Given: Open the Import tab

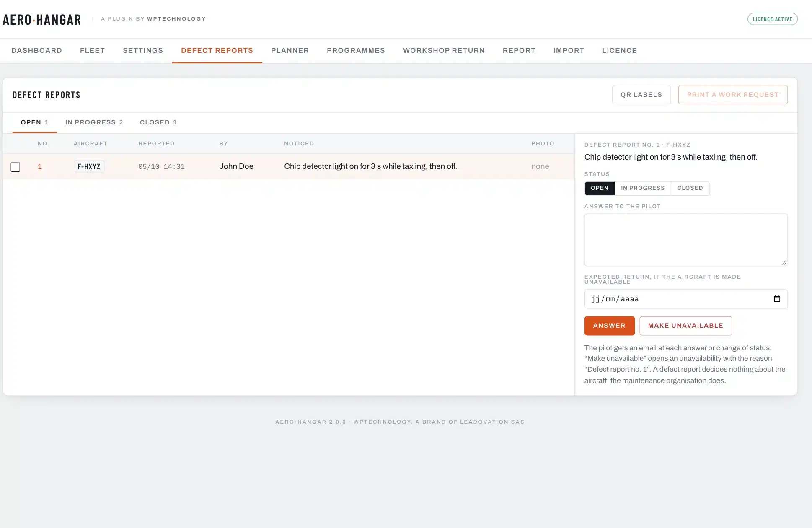Looking at the screenshot, I should (x=569, y=50).
